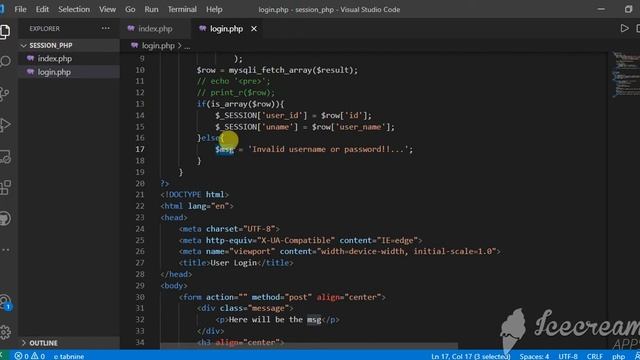Open the Source Control view icon
Viewport: 640px width, 360px height.
(x=5, y=93)
